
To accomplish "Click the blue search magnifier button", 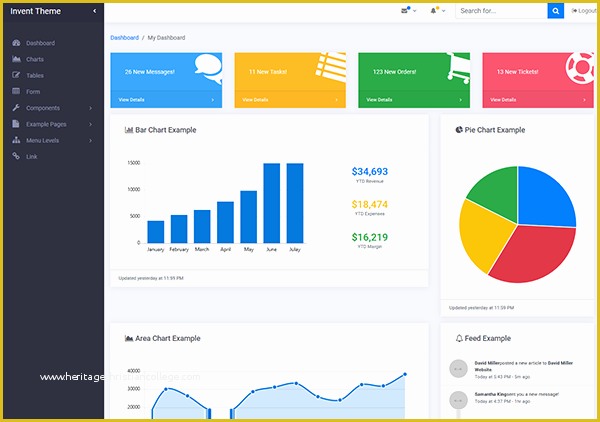I will click(x=556, y=11).
